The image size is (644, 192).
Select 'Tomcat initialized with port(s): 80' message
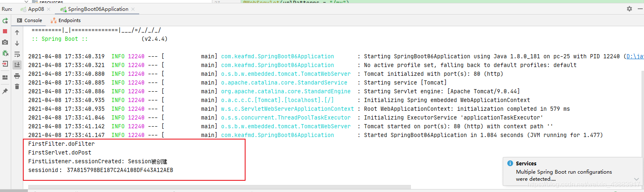tap(433, 74)
